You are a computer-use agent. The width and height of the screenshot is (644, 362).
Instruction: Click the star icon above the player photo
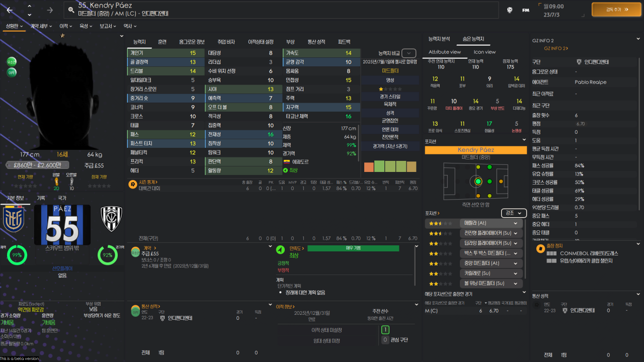[61, 36]
